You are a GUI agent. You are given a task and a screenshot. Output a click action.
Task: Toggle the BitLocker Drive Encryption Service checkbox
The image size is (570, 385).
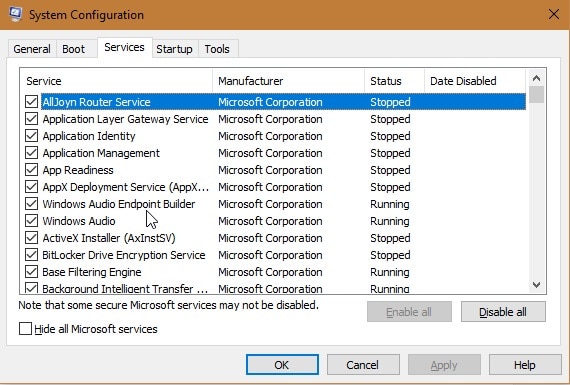(32, 255)
